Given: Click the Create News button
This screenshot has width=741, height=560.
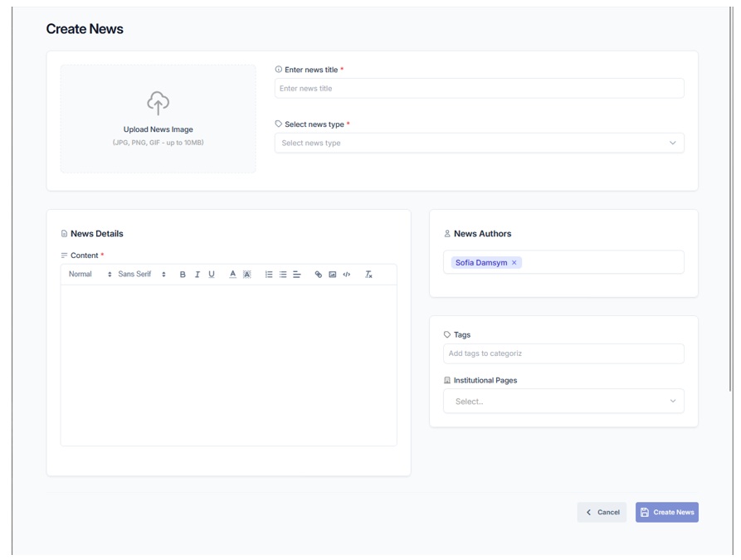Looking at the screenshot, I should click(x=667, y=512).
